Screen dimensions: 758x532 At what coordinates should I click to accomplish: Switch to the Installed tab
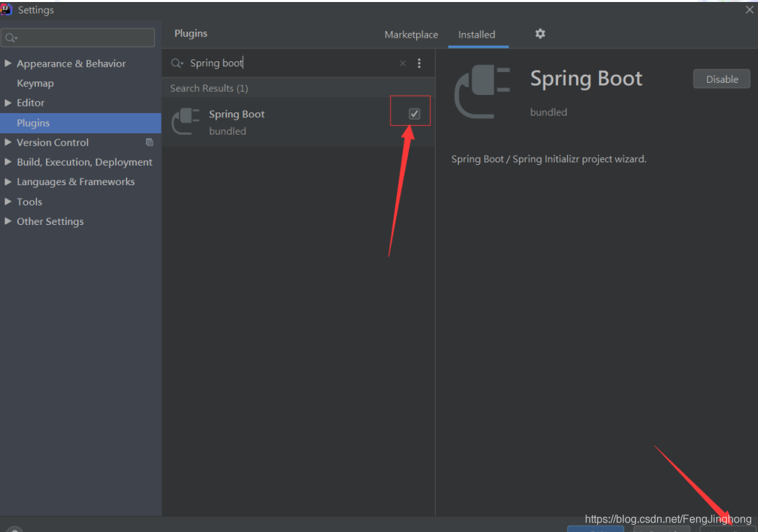[477, 35]
